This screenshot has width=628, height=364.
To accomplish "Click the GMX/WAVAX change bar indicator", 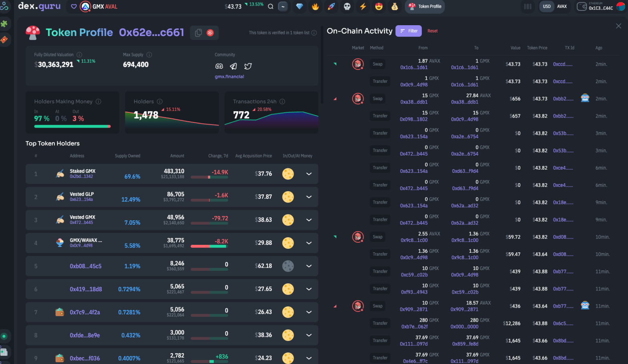I will 209,246.
